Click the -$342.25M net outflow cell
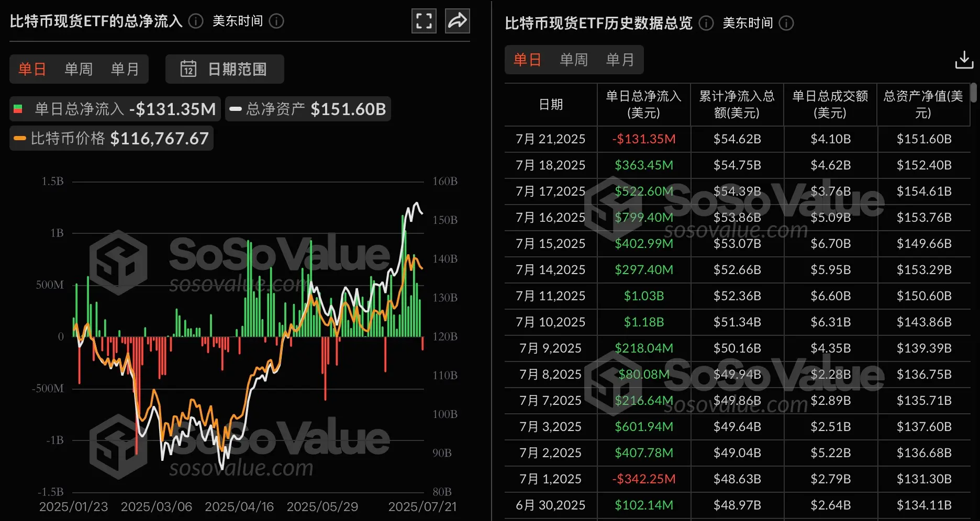This screenshot has height=521, width=980. 644,479
